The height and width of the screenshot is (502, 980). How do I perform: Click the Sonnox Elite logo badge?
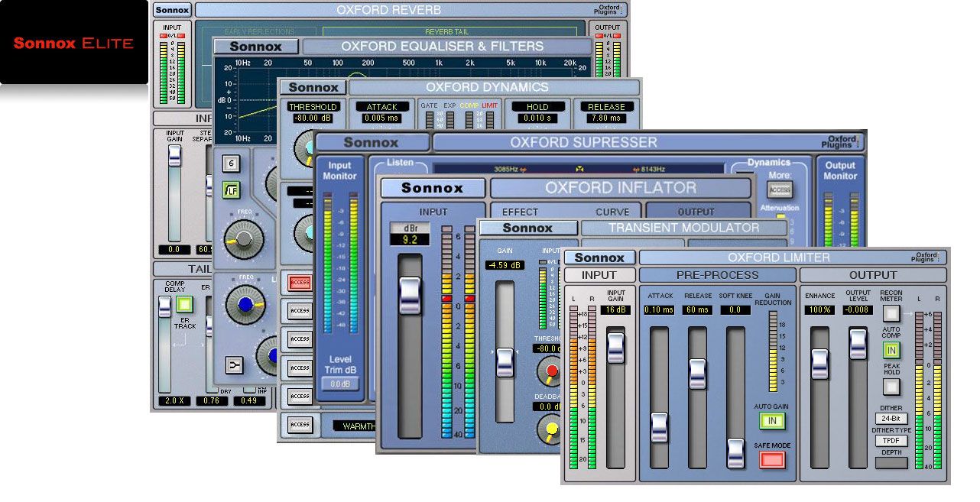point(73,43)
